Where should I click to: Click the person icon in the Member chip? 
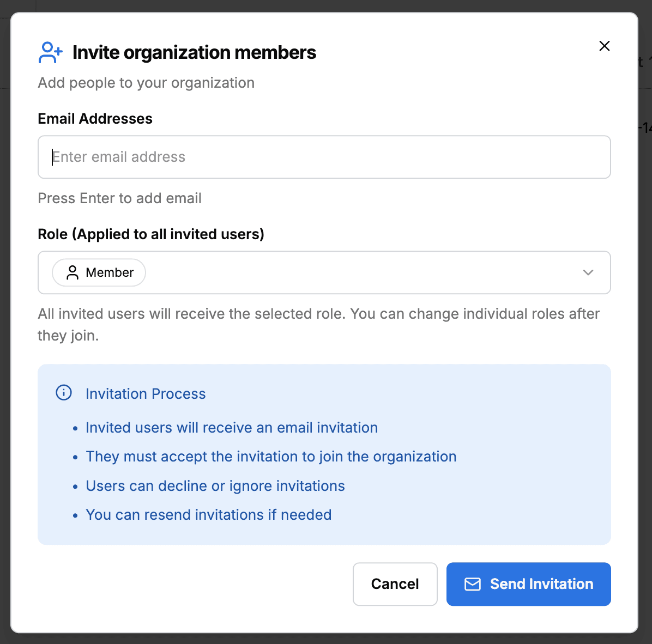click(73, 272)
